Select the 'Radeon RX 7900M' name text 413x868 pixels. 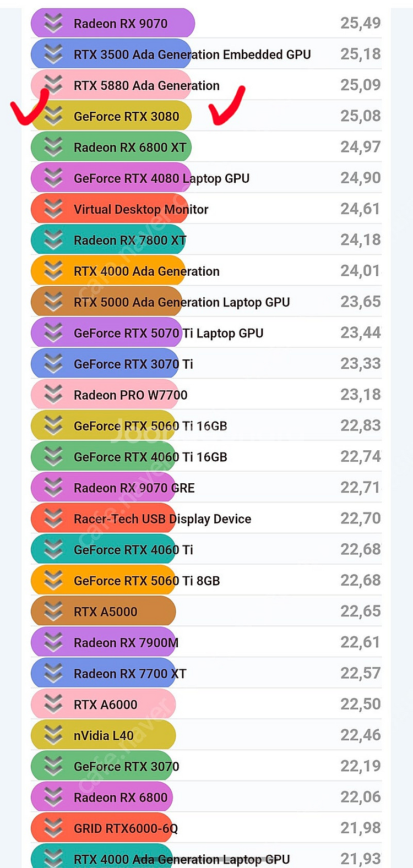(126, 643)
